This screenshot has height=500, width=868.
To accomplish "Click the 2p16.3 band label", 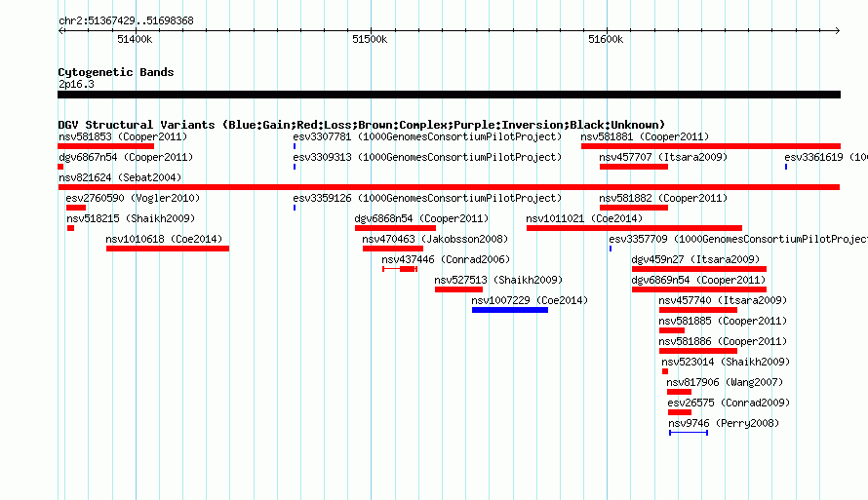I will click(76, 84).
